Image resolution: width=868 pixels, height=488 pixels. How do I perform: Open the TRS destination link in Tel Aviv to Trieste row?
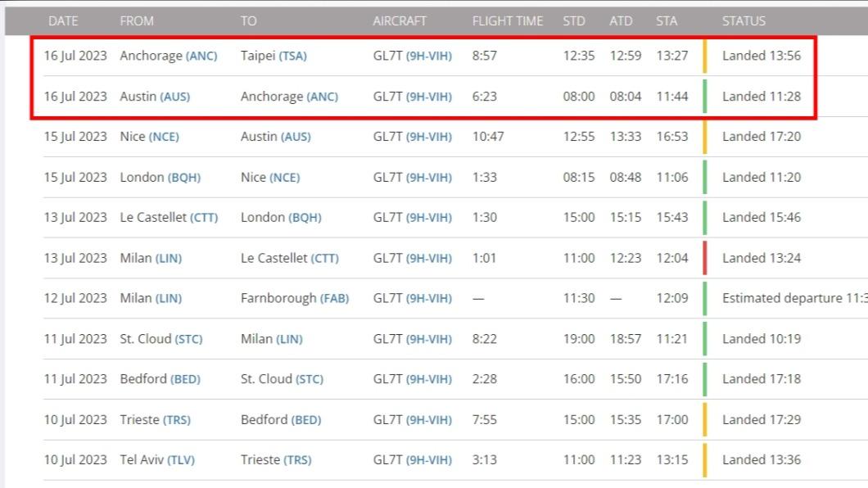tap(298, 460)
